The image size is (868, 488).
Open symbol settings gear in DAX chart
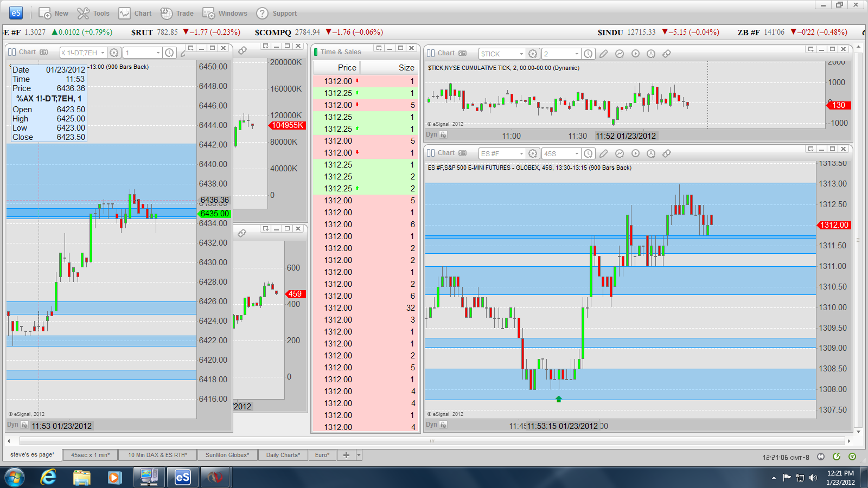(x=114, y=53)
